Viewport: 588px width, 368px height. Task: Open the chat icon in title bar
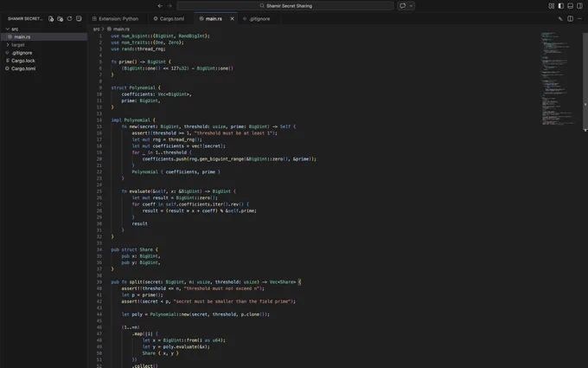point(403,6)
